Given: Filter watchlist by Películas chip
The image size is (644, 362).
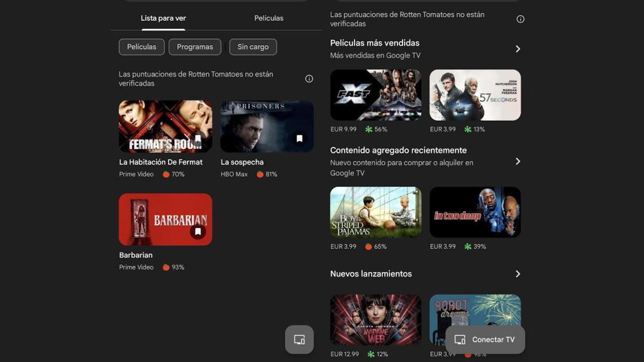Looking at the screenshot, I should point(142,47).
